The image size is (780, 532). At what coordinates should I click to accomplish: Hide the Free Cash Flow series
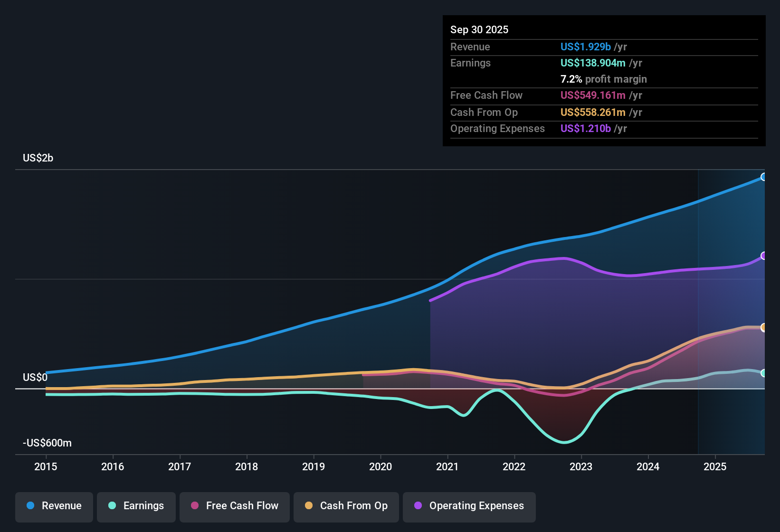tap(234, 507)
